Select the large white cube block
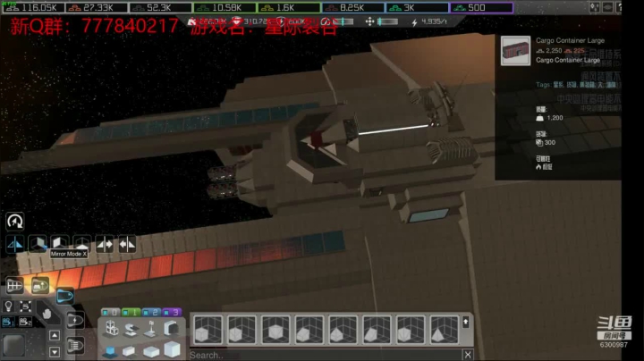644x361 pixels. (172, 349)
